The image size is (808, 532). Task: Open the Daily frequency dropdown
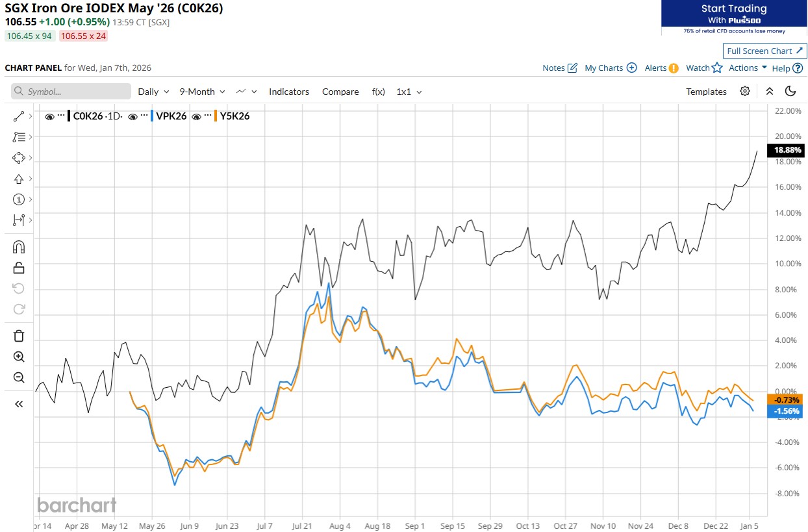pyautogui.click(x=153, y=92)
